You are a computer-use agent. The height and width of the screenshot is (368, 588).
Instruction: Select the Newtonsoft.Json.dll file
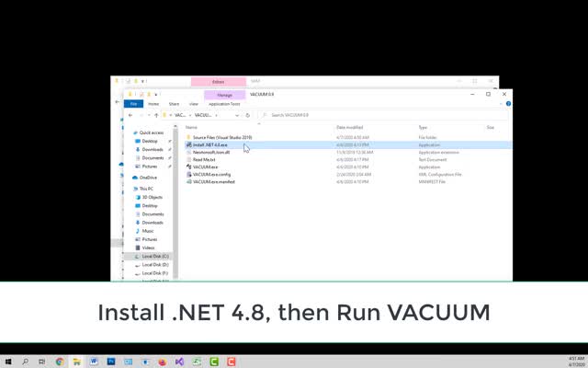tap(211, 153)
